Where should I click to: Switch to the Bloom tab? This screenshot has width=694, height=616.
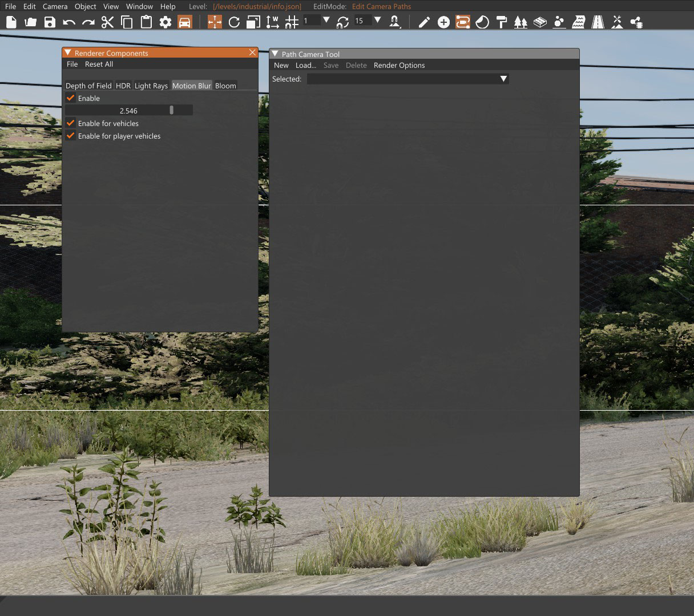click(225, 86)
